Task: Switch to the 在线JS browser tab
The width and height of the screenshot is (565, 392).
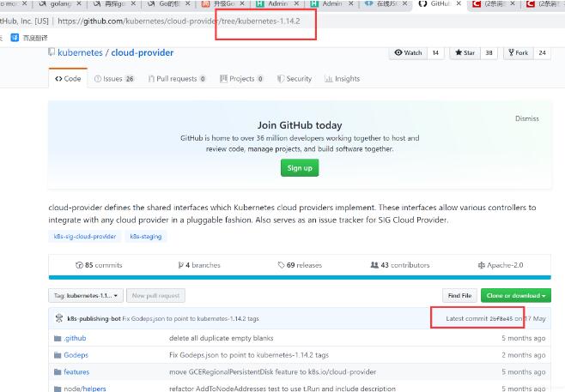Action: pyautogui.click(x=386, y=3)
